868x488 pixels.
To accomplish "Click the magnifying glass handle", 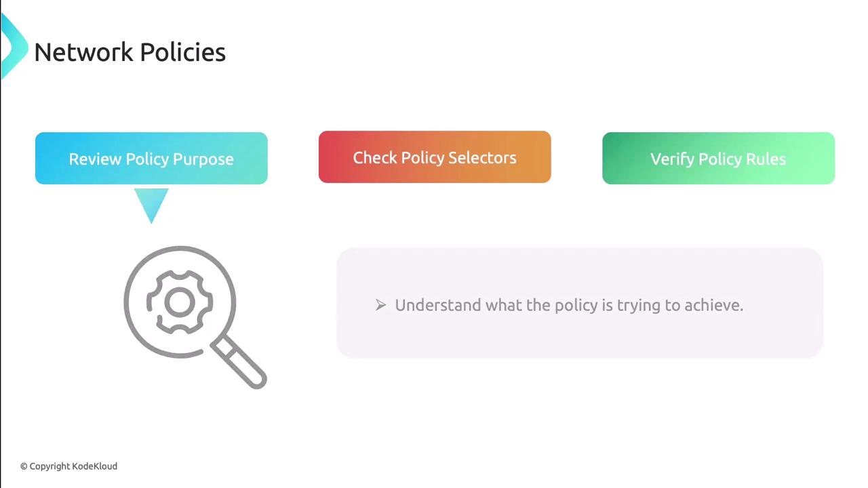I will 241,363.
